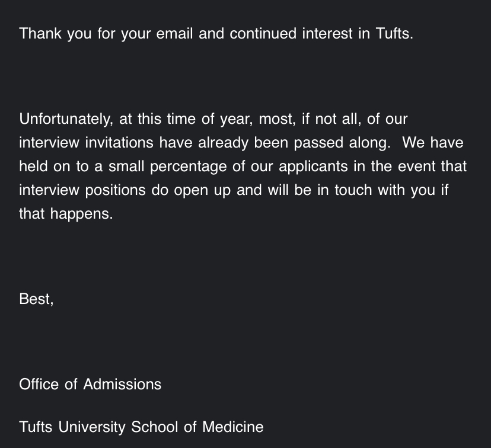Viewport: 491px width, 448px height.
Task: Click the 'Best,' closing line
Action: 36,299
